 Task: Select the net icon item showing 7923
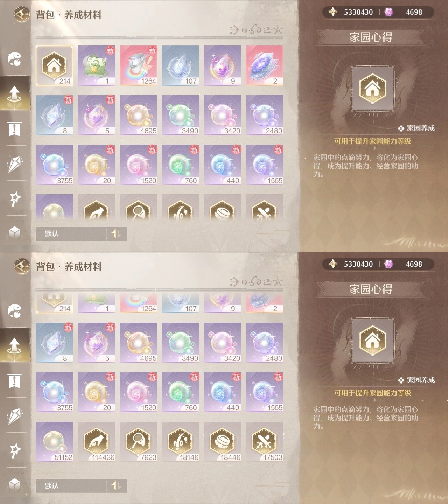[138, 441]
